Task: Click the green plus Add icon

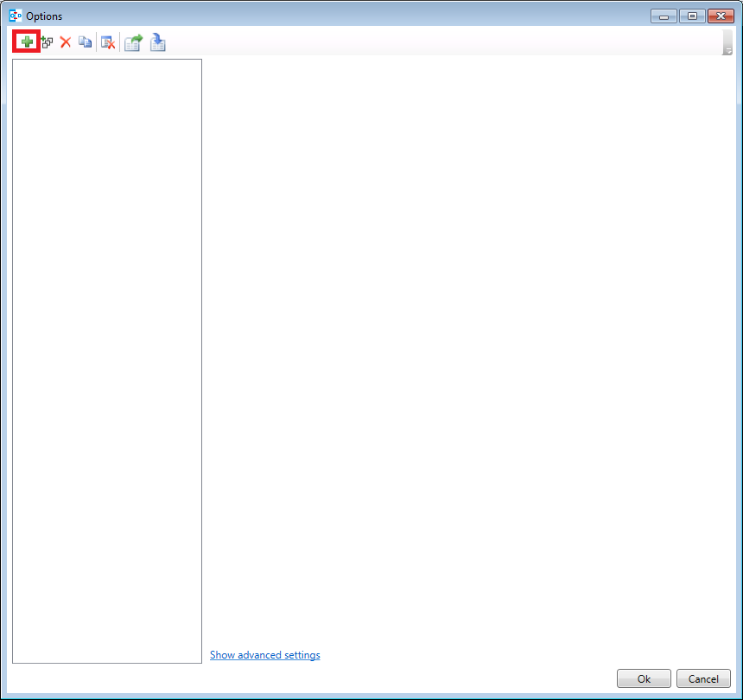Action: click(27, 41)
